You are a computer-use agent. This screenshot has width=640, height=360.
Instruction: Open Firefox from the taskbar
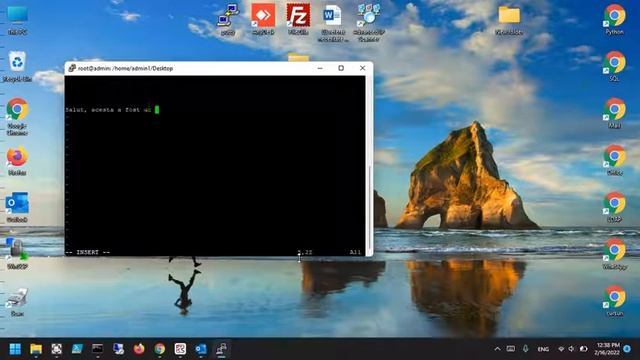point(139,349)
